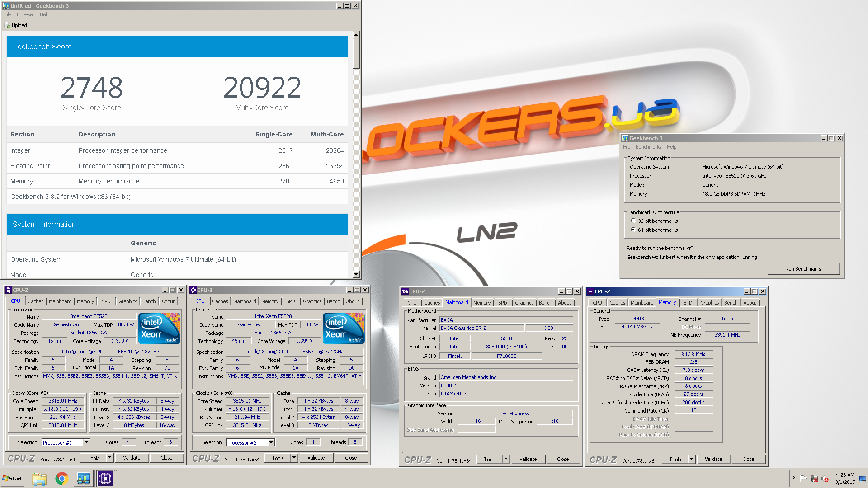The width and height of the screenshot is (868, 488).
Task: Click CAS# Latency 7.0 clocks value
Action: (693, 370)
